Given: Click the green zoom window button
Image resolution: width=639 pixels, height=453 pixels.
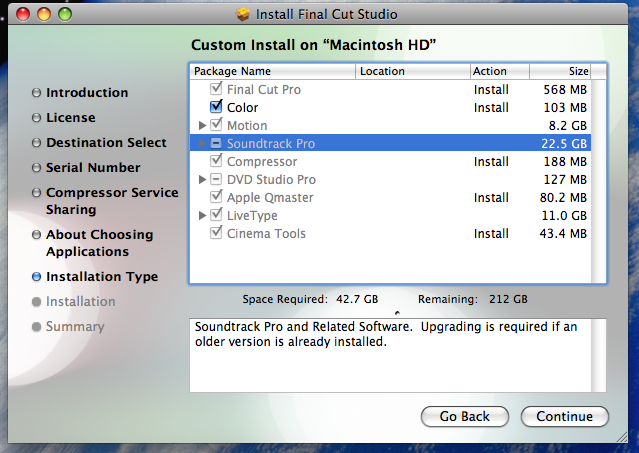Looking at the screenshot, I should click(x=65, y=14).
